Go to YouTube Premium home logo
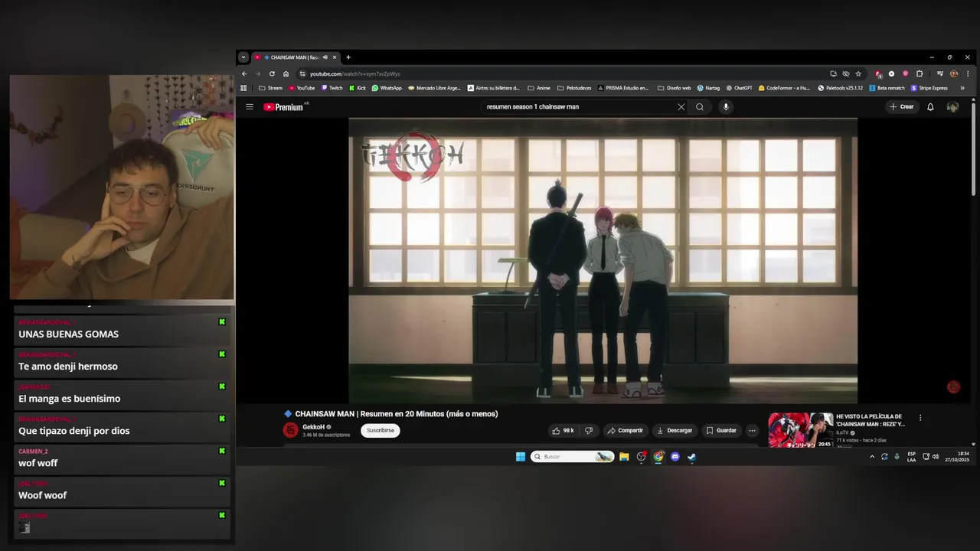 click(284, 107)
